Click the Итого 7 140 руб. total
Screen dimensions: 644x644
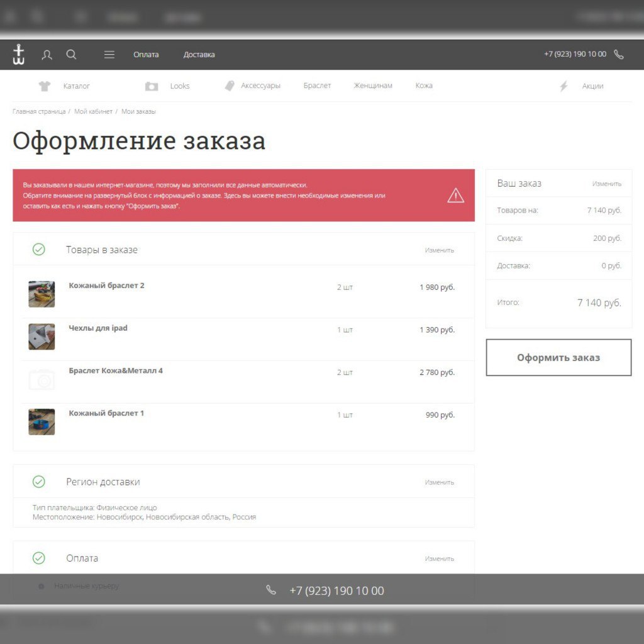point(599,303)
